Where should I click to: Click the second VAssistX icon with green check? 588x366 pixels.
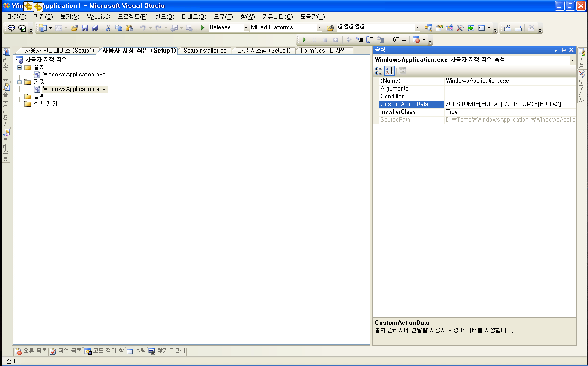(22, 28)
